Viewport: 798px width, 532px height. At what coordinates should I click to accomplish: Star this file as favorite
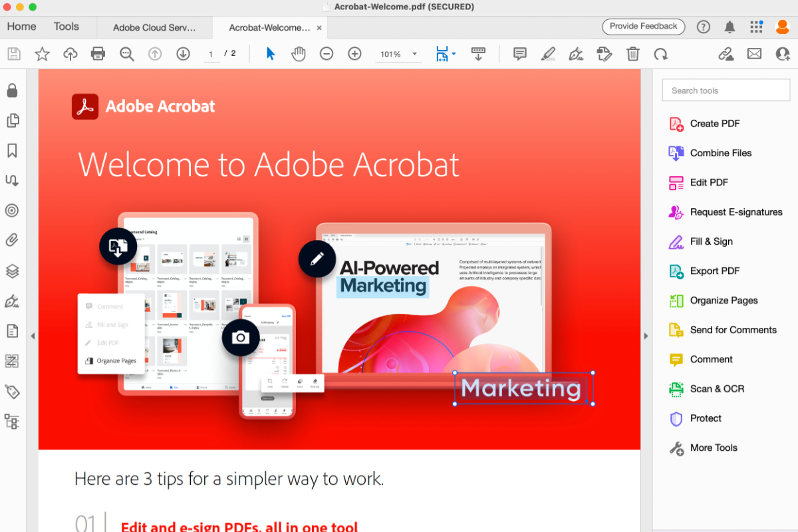click(x=42, y=54)
